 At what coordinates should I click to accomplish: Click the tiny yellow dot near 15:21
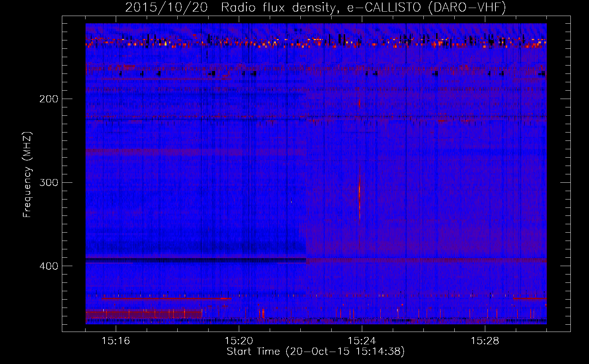(292, 202)
